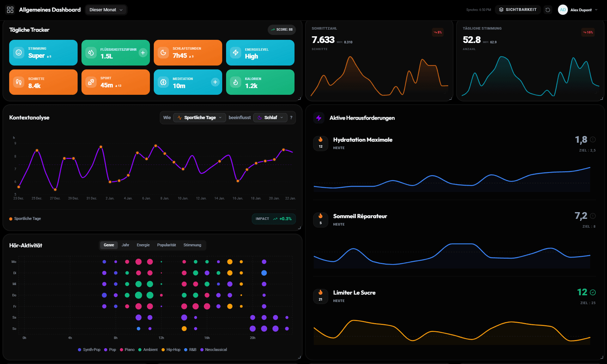Switch to the Jahr tab in Hör-Aktivität

pos(125,245)
